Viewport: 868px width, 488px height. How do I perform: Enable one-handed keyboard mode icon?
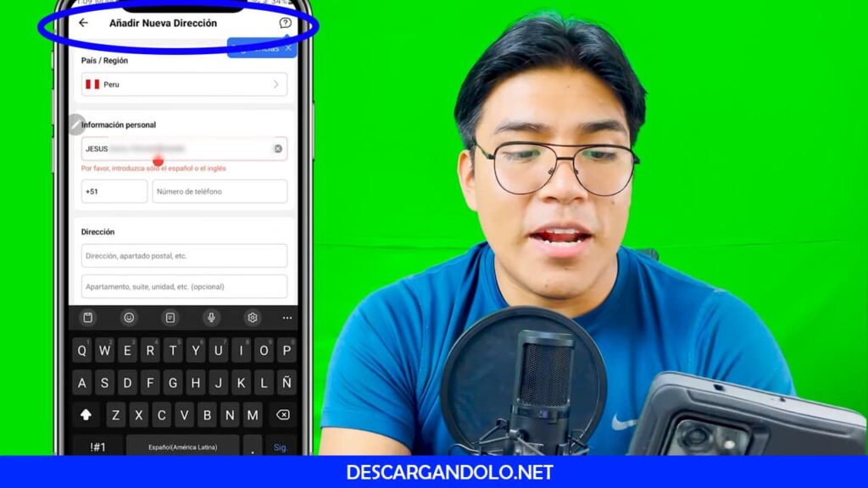point(170,319)
